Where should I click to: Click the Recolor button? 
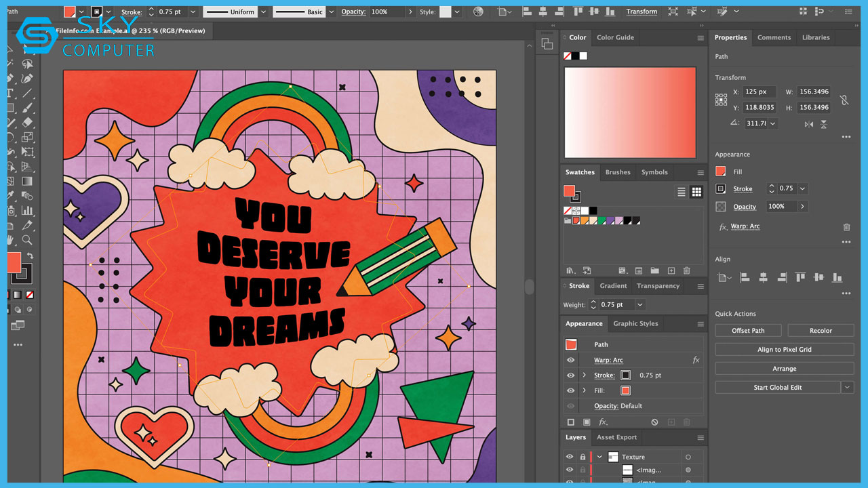point(821,330)
